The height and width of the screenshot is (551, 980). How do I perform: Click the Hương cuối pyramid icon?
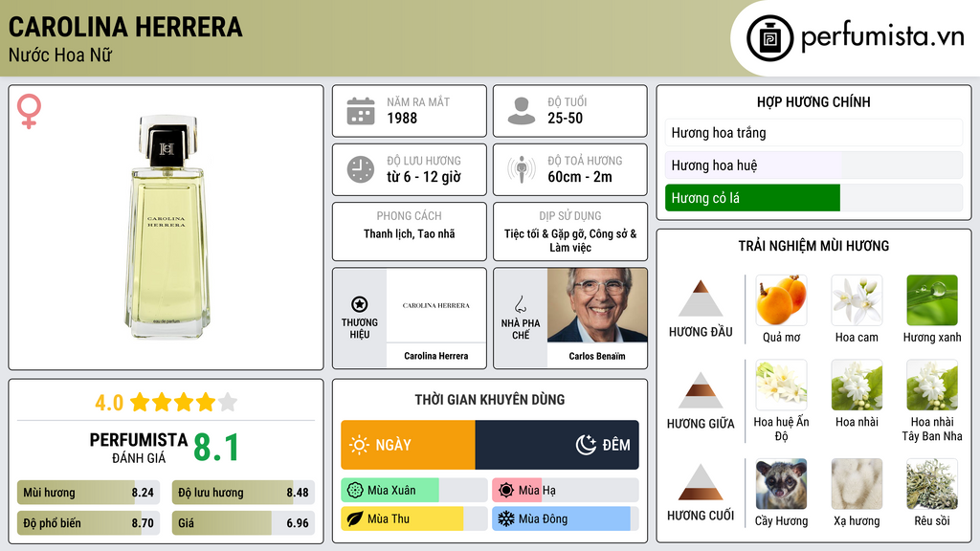pos(701,482)
